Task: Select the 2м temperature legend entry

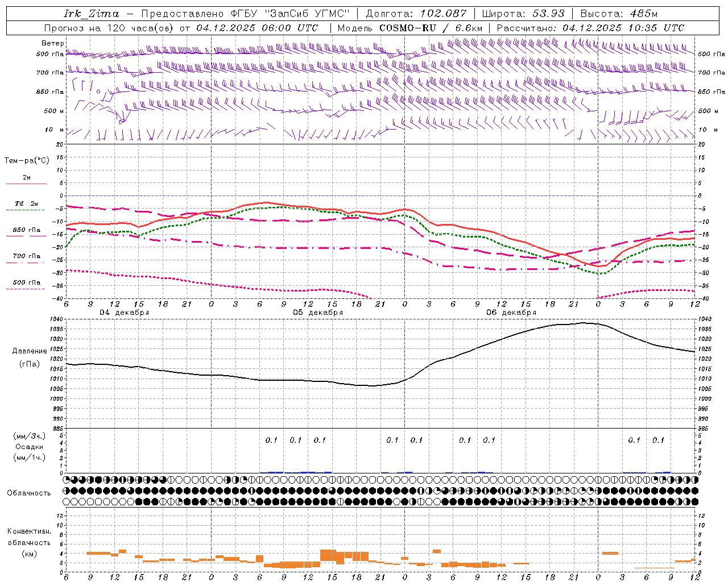Action: [27, 177]
